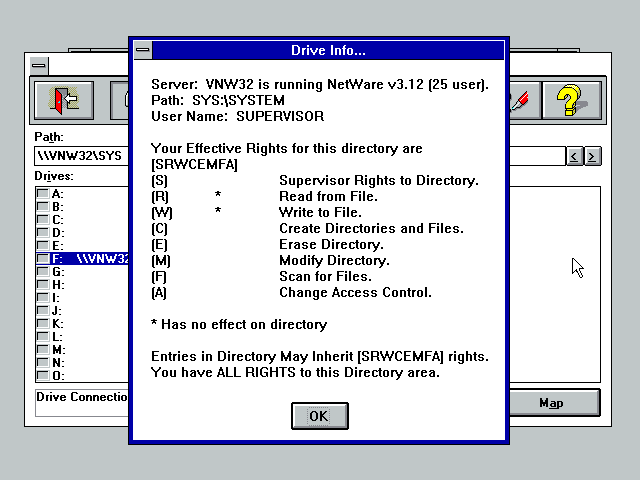Viewport: 640px width, 480px height.
Task: Click the Path field showing \\VNW32\SYS
Action: point(82,156)
